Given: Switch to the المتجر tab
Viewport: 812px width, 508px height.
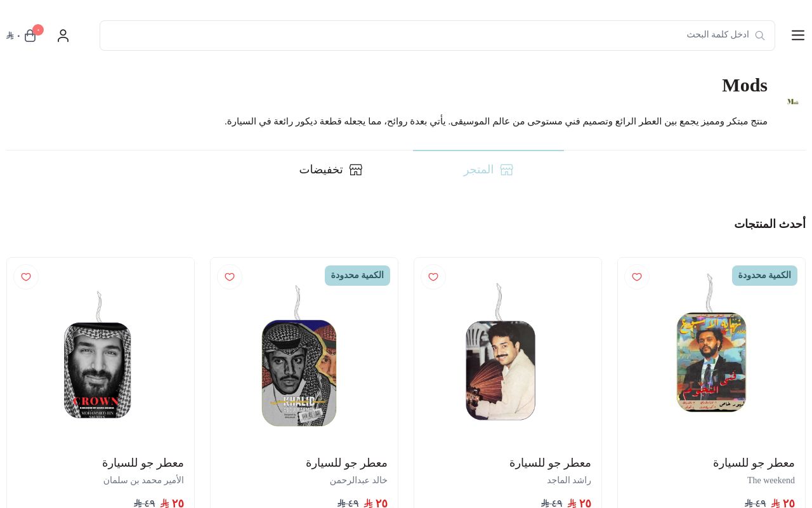Looking at the screenshot, I should click(x=488, y=170).
